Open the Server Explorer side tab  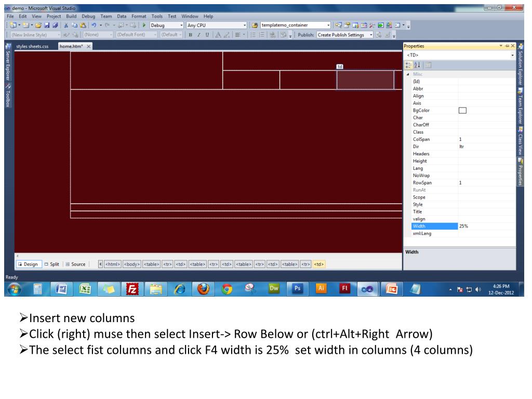point(8,63)
